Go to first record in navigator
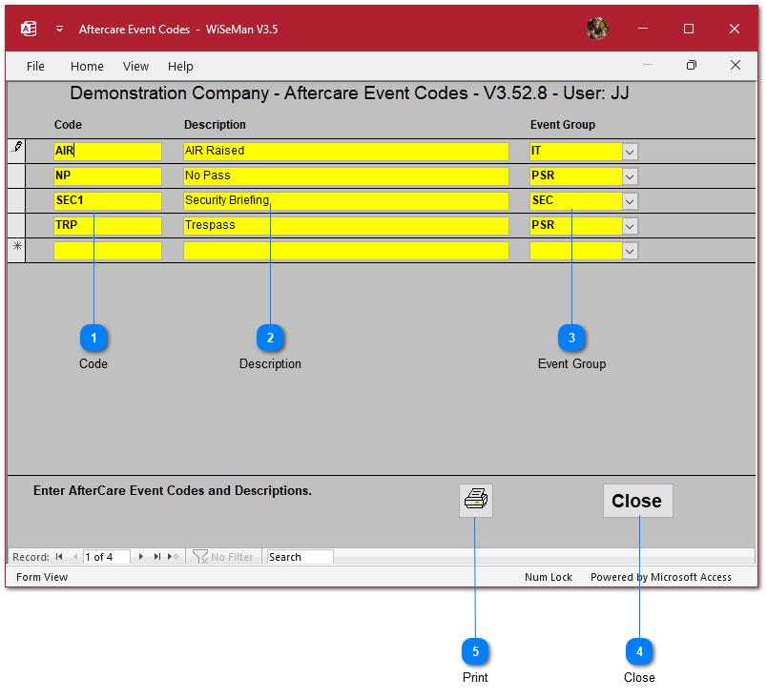The width and height of the screenshot is (767, 700). [59, 557]
